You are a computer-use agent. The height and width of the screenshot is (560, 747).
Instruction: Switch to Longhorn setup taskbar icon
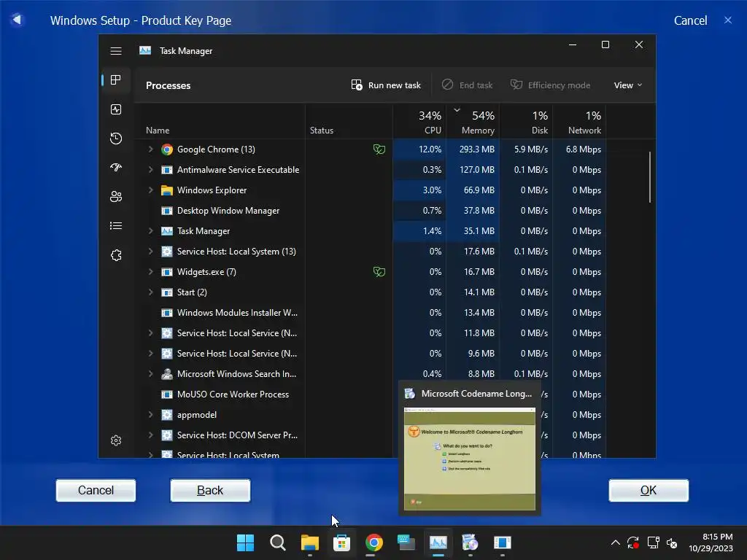click(x=471, y=542)
